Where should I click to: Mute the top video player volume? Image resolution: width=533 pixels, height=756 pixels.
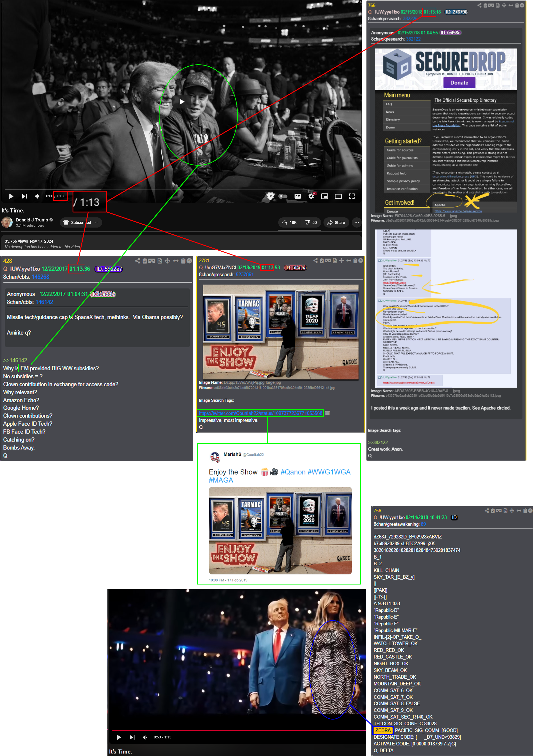click(37, 196)
